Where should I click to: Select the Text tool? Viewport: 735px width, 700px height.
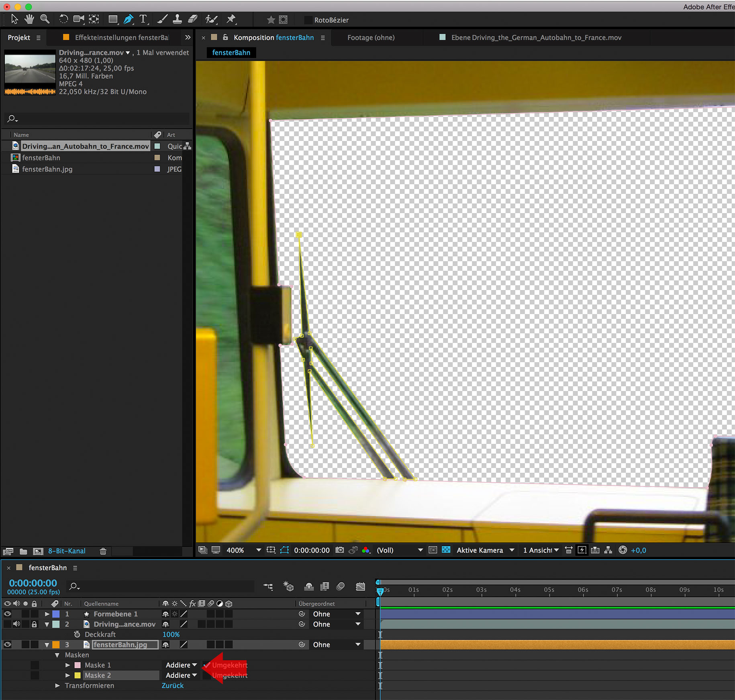coord(143,19)
